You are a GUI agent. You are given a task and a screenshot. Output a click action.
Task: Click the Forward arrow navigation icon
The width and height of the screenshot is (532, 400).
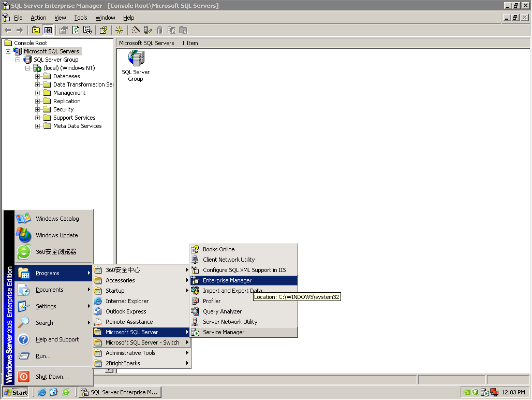click(x=19, y=30)
